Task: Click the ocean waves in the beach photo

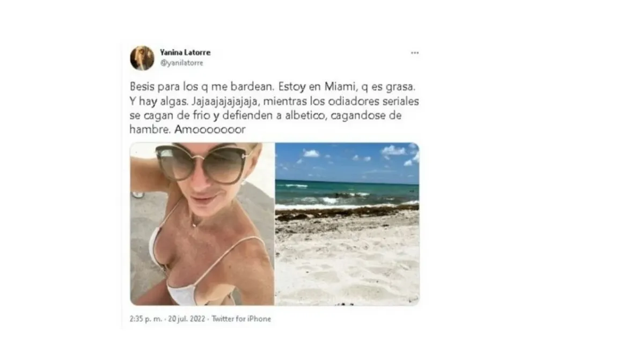Action: pyautogui.click(x=347, y=196)
